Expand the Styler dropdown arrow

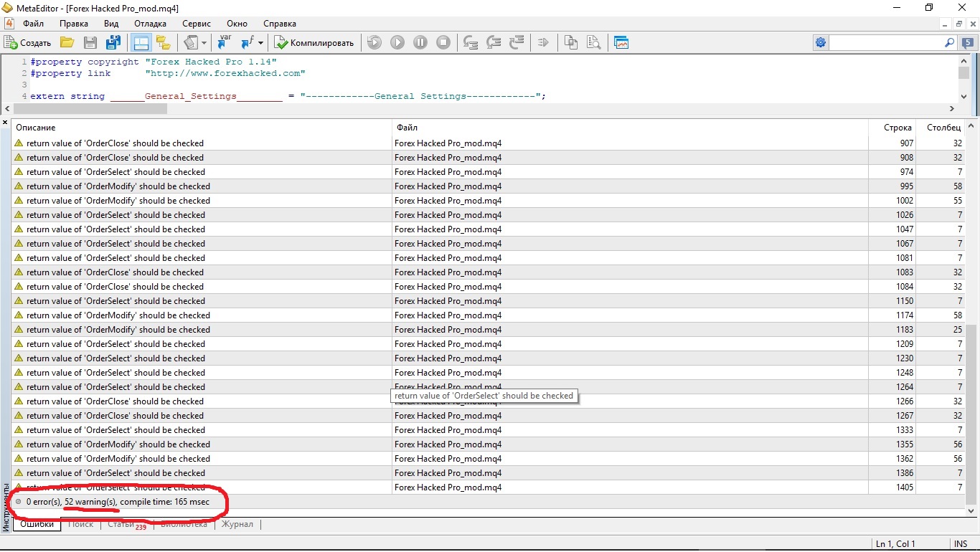point(204,43)
